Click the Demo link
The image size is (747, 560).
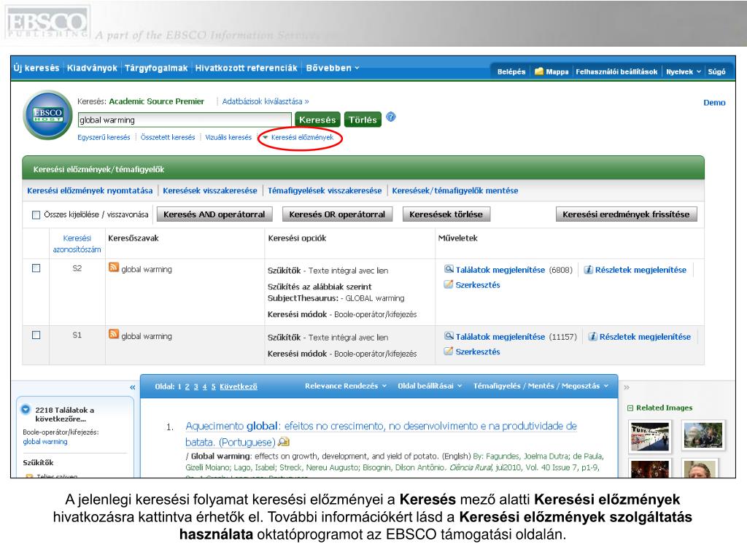click(x=714, y=102)
